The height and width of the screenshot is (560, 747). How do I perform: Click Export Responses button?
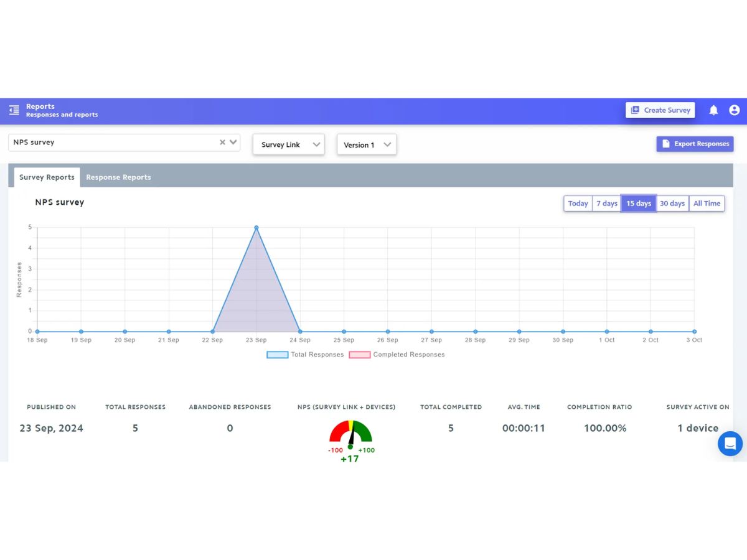coord(695,144)
